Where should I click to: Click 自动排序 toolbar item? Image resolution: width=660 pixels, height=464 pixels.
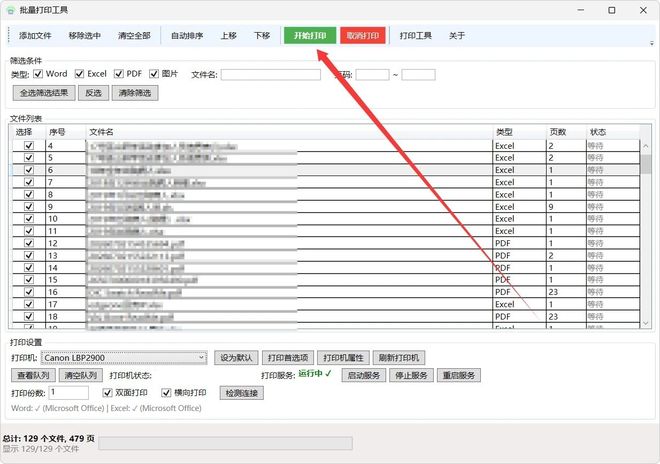coord(187,36)
